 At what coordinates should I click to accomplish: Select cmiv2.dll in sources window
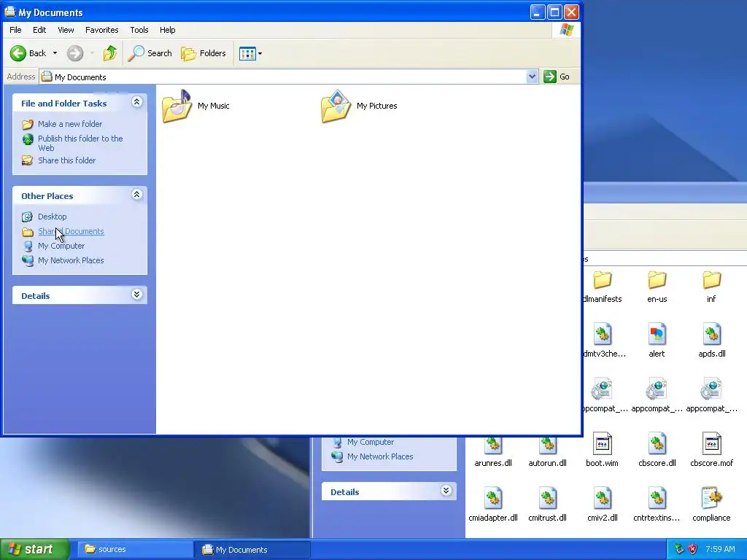602,505
